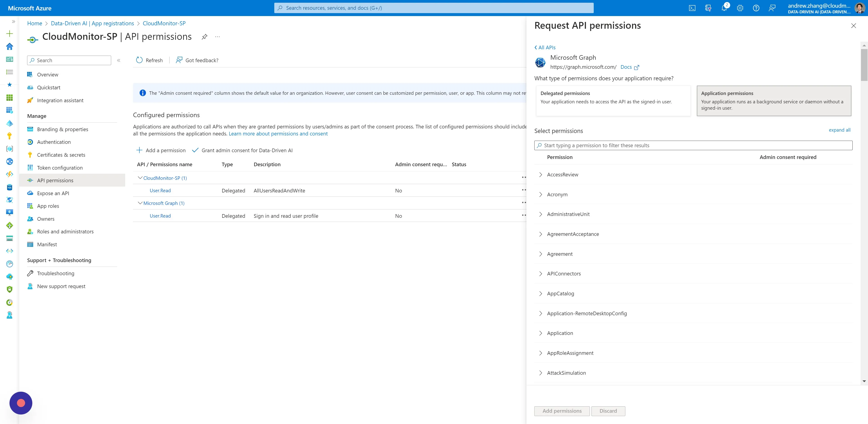Image resolution: width=868 pixels, height=424 pixels.
Task: Open the more options ellipsis beside the title
Action: point(217,37)
